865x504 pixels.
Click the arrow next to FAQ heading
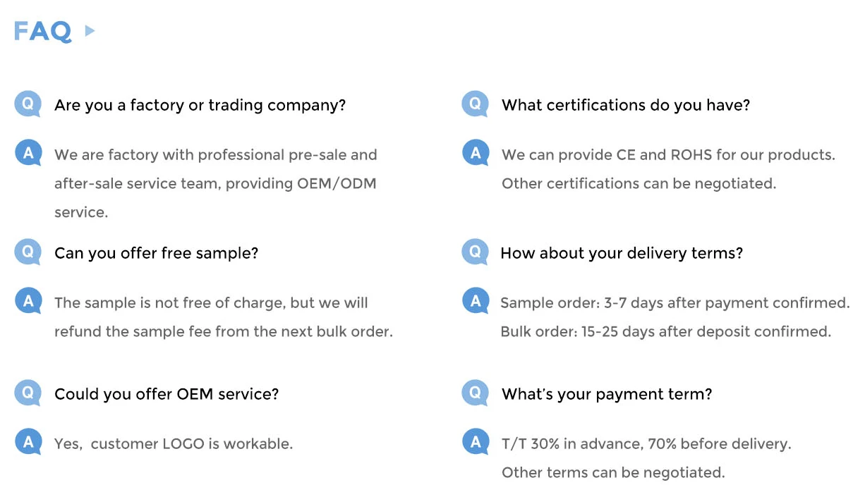[90, 30]
